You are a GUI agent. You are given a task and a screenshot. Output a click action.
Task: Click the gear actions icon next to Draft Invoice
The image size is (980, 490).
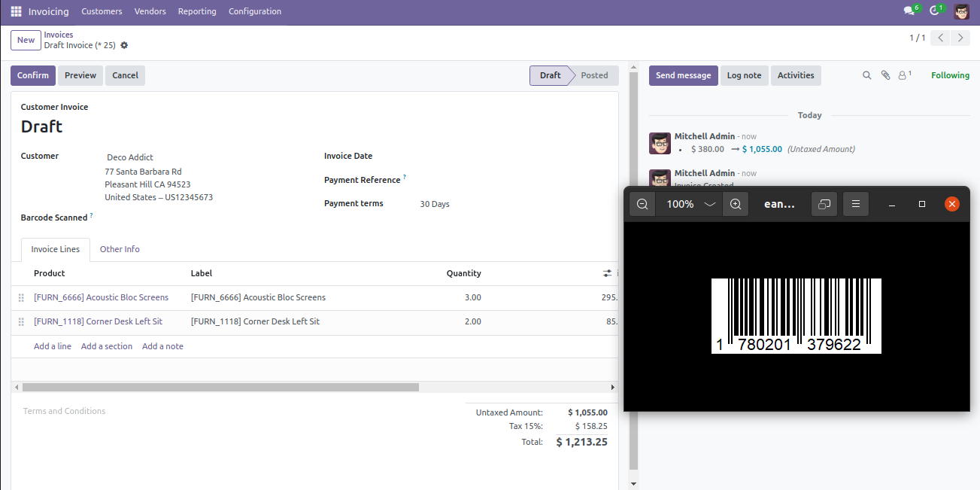coord(124,45)
